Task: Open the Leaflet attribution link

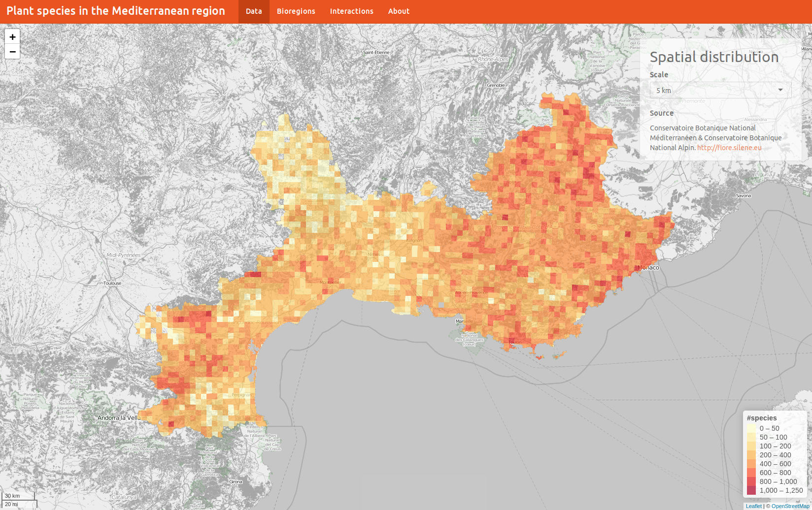Action: pyautogui.click(x=753, y=506)
